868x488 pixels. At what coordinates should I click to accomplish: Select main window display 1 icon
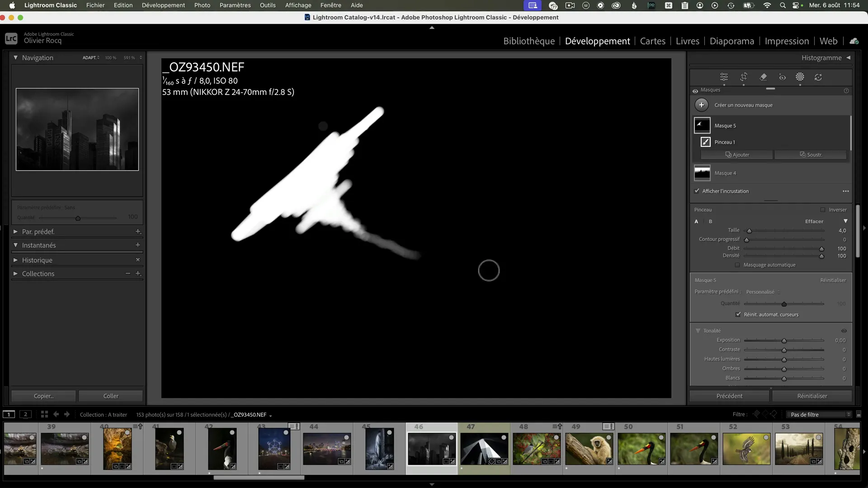pyautogui.click(x=9, y=414)
